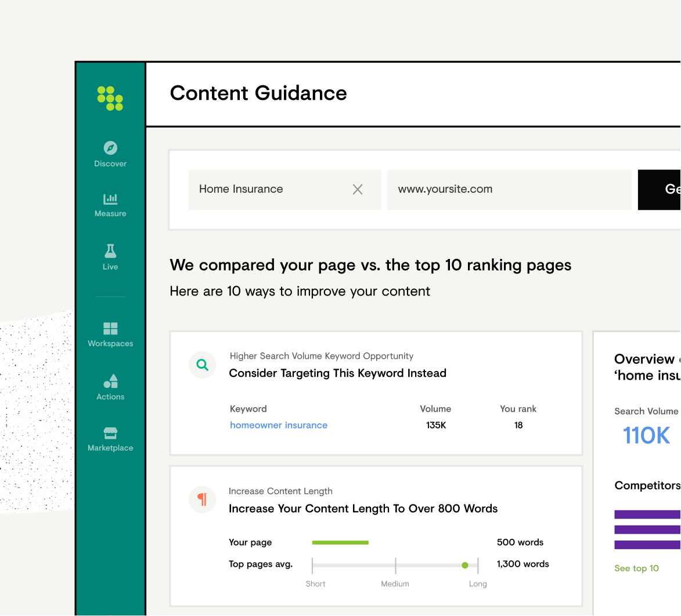Click the 1,300 words value

coord(523,564)
